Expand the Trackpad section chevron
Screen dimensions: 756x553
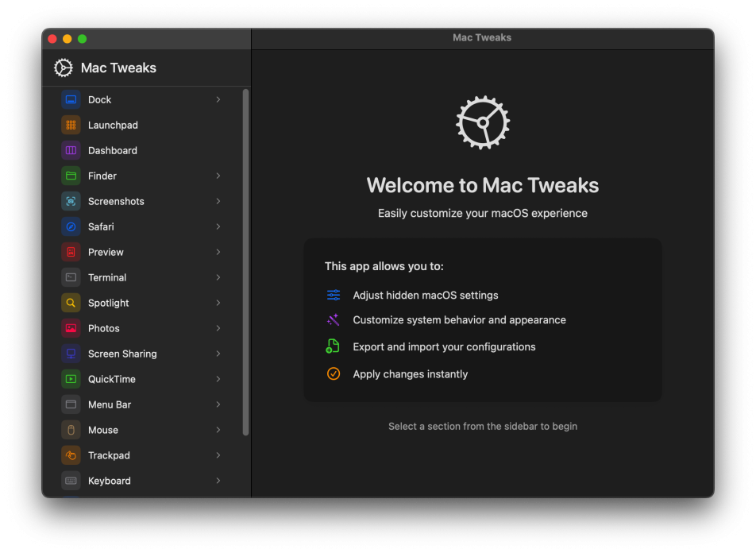tap(218, 455)
